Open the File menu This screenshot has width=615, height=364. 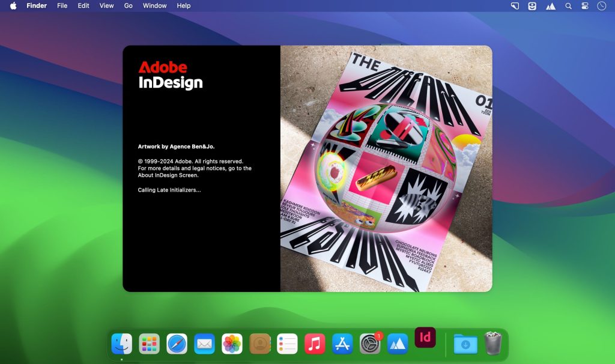pyautogui.click(x=62, y=6)
